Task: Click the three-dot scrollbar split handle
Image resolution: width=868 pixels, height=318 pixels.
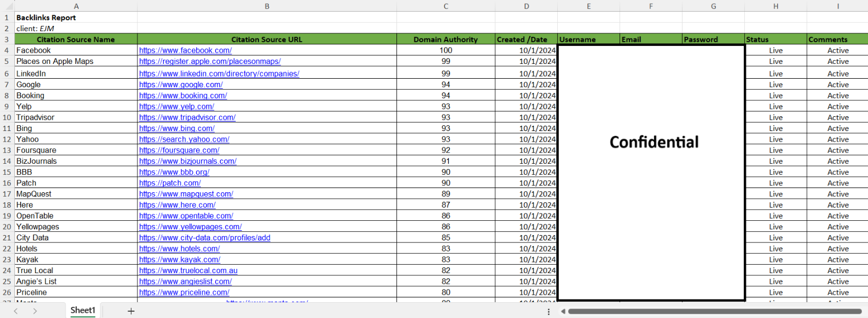Action: point(549,312)
